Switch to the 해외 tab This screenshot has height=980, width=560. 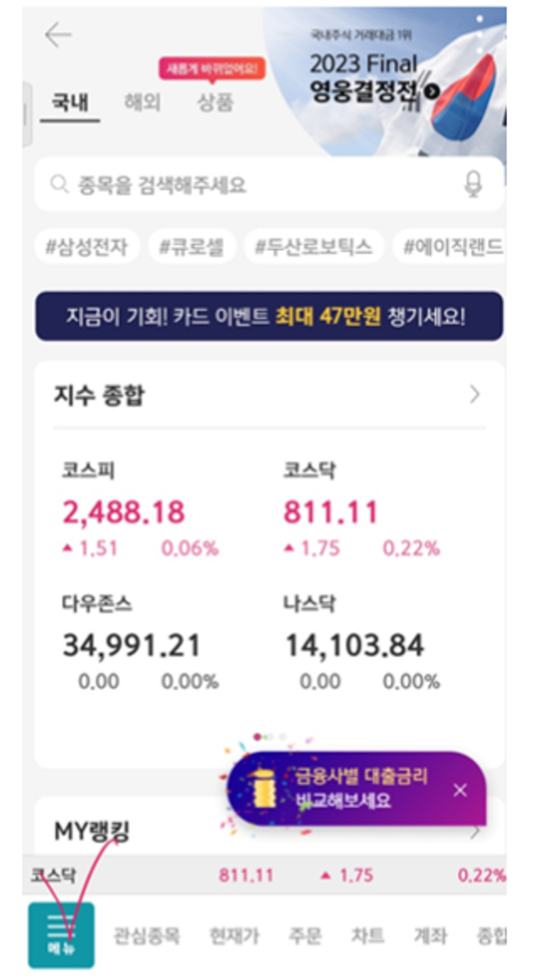(x=143, y=102)
